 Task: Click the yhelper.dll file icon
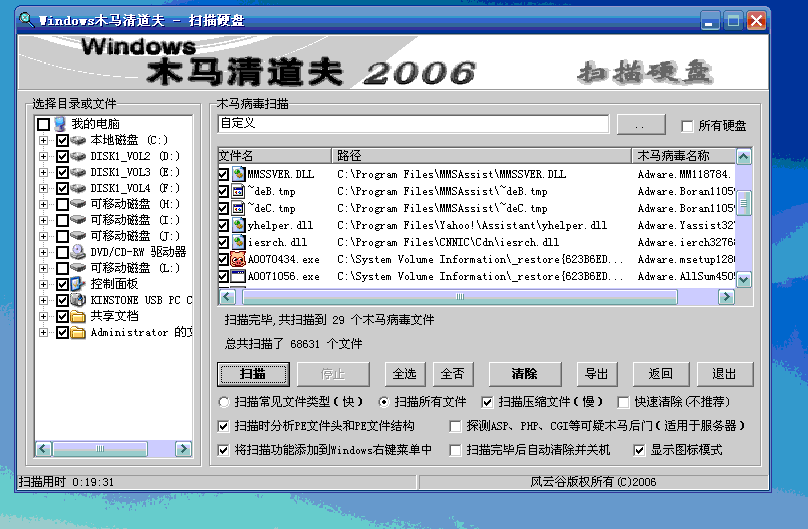pos(238,225)
